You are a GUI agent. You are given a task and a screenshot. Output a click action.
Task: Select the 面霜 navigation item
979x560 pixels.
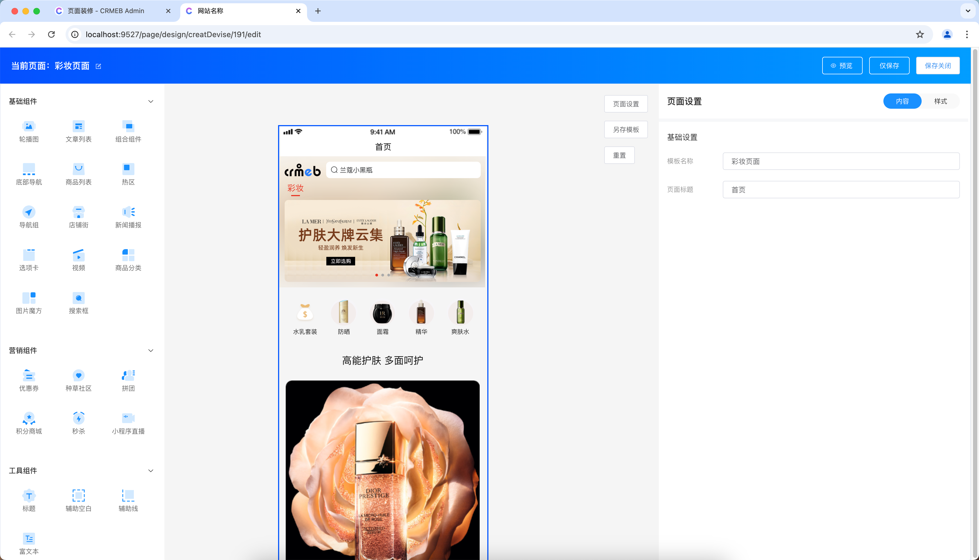(383, 318)
